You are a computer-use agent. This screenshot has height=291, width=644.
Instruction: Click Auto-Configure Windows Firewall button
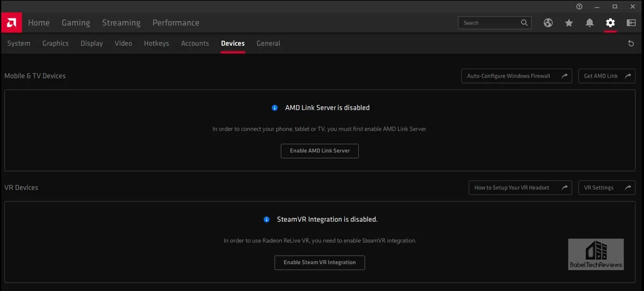point(517,76)
